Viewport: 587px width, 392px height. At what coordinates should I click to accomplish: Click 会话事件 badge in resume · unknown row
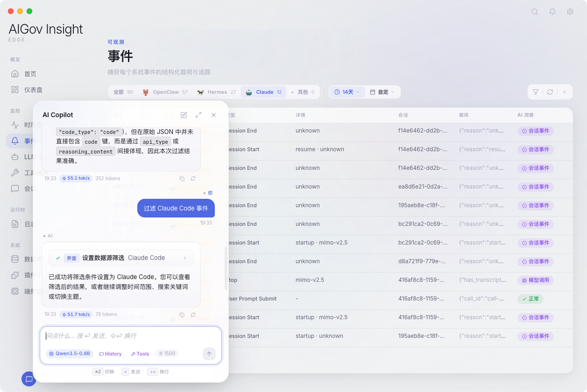coord(535,149)
